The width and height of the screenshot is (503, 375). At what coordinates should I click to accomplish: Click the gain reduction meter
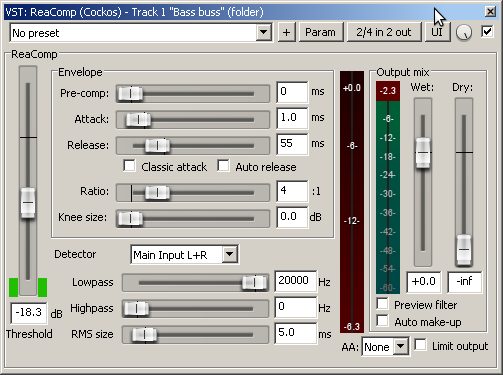click(352, 202)
